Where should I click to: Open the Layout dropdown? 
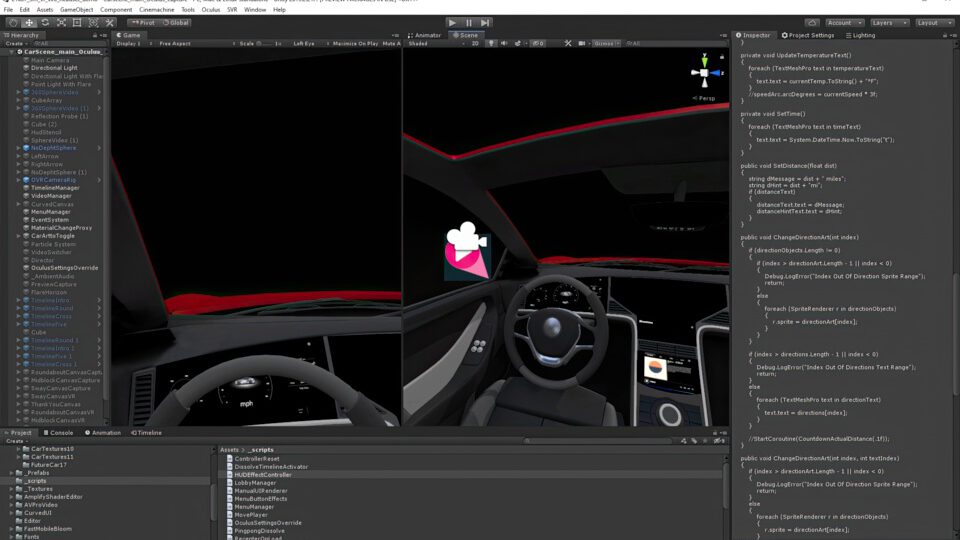[x=934, y=23]
